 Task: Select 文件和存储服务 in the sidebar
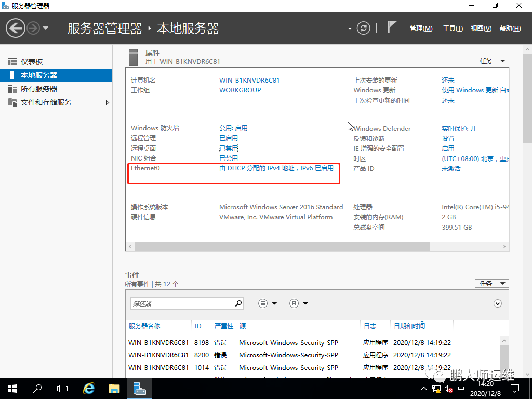(56, 102)
